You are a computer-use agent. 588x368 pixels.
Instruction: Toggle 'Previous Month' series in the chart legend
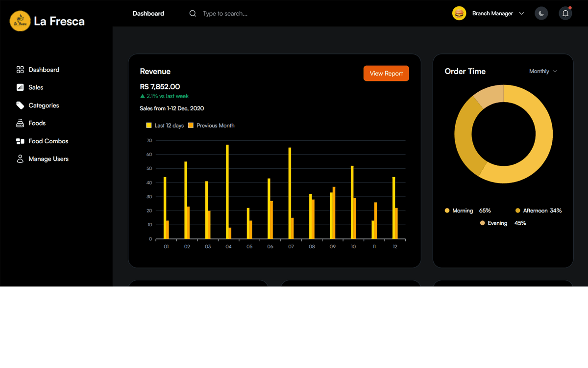(211, 125)
